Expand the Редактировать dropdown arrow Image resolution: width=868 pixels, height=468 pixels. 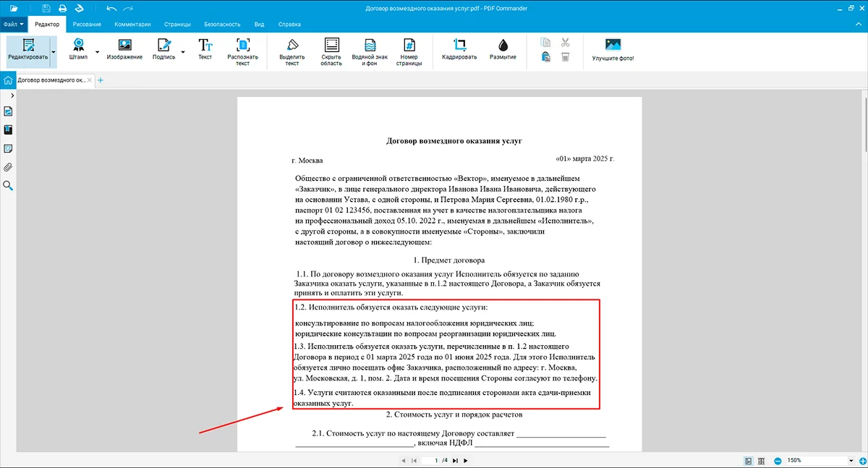click(x=54, y=51)
